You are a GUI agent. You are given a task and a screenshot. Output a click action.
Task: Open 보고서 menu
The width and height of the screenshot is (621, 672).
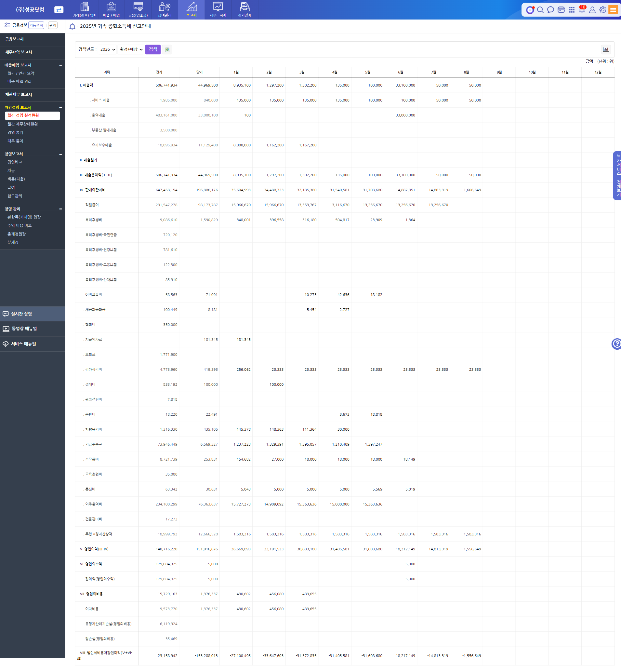(191, 10)
